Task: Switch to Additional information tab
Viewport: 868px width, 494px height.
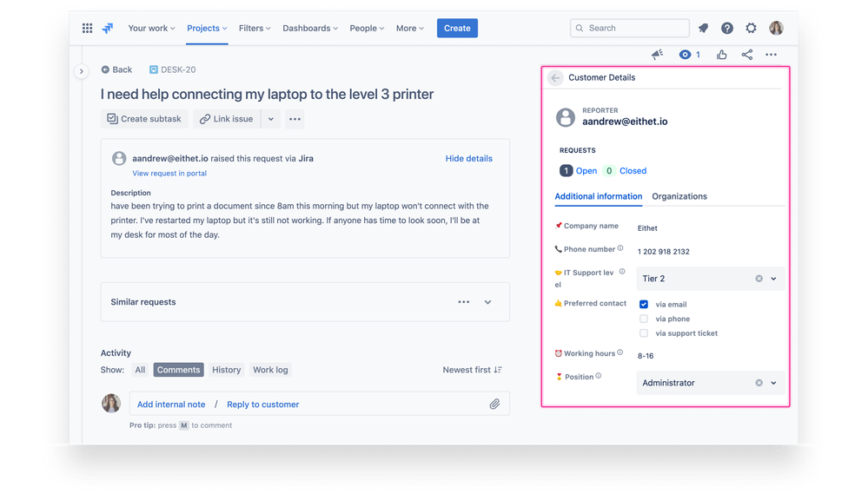Action: [599, 196]
